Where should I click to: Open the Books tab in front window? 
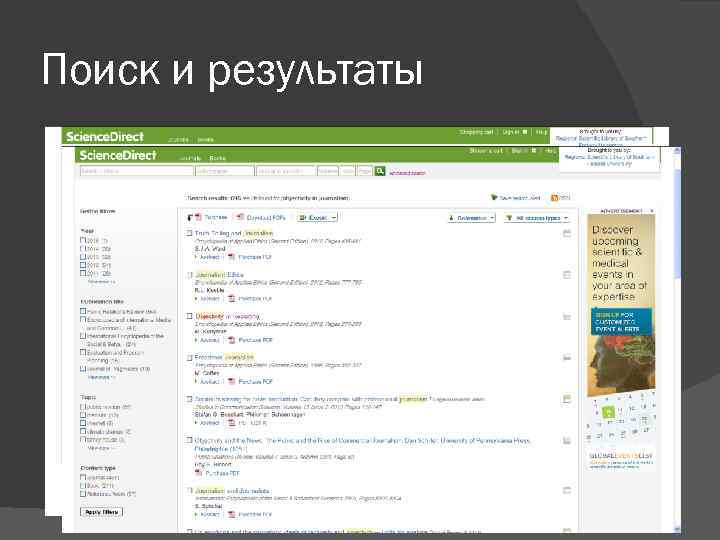coord(218,158)
